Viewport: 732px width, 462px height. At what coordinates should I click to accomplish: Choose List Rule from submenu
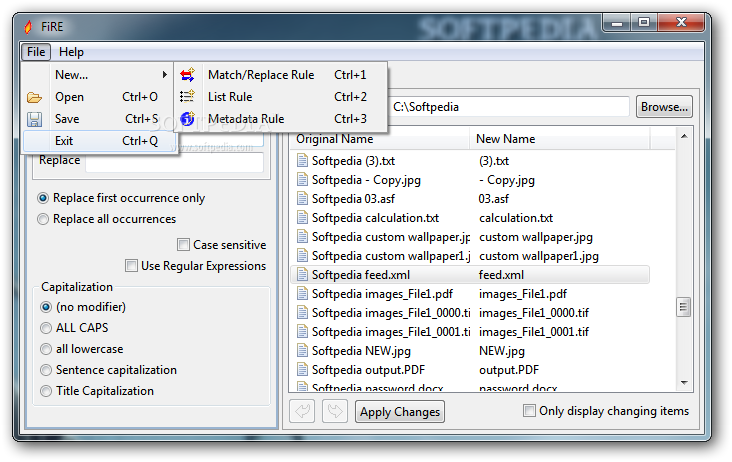pos(280,97)
